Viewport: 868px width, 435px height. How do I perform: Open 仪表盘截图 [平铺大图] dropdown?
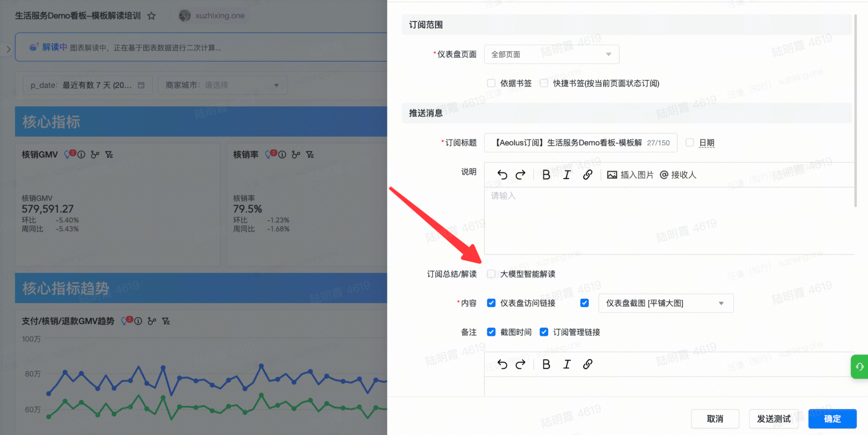[x=665, y=303]
